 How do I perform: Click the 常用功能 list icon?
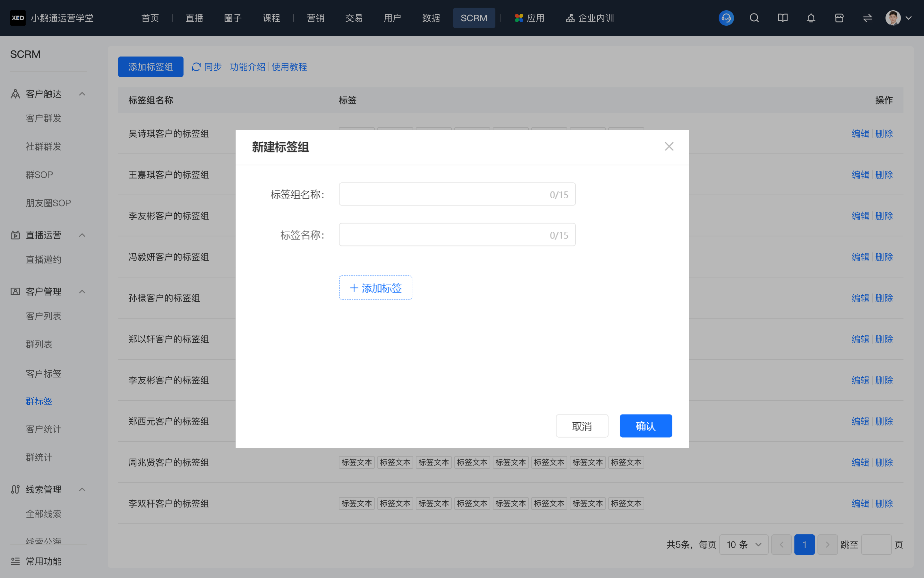15,561
